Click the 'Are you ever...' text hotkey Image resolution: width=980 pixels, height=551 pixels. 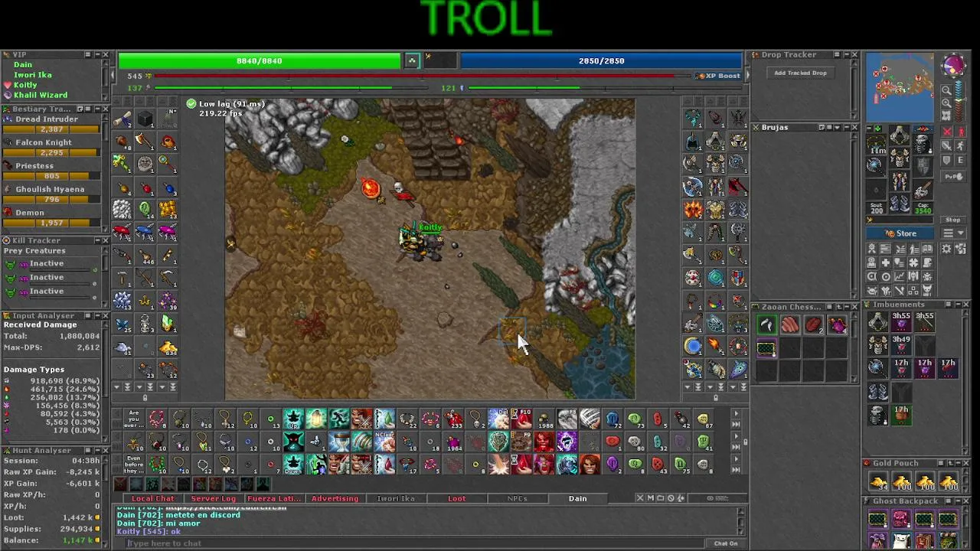[x=134, y=419]
